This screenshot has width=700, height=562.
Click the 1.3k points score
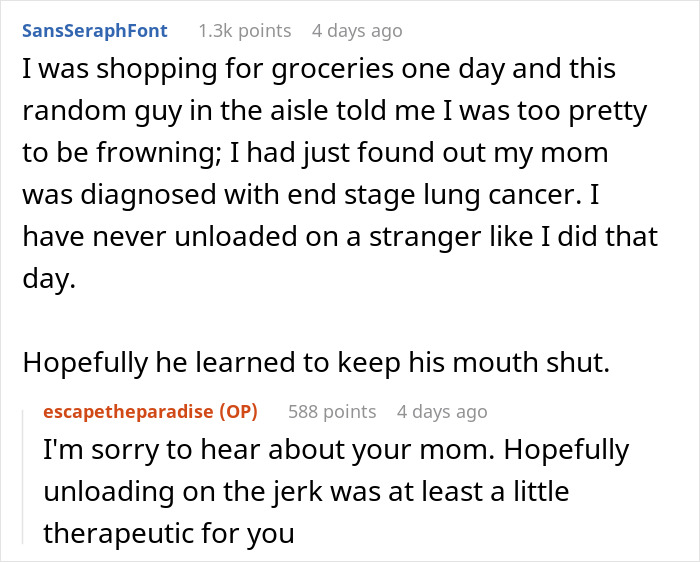[x=244, y=30]
